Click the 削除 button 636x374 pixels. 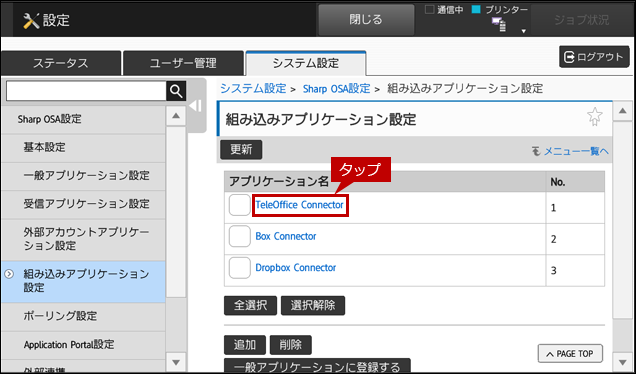[290, 345]
